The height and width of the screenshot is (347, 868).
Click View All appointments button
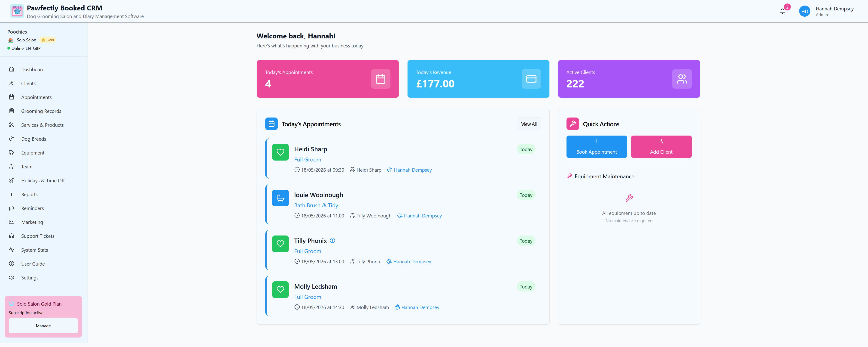(529, 124)
